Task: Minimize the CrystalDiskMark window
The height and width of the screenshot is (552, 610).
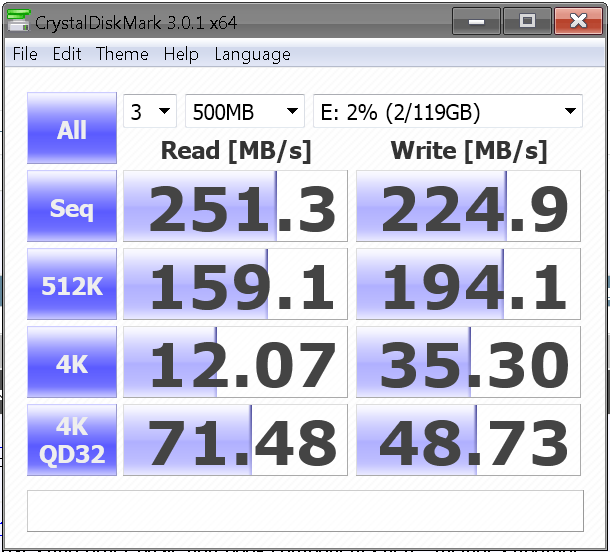Action: pyautogui.click(x=476, y=21)
